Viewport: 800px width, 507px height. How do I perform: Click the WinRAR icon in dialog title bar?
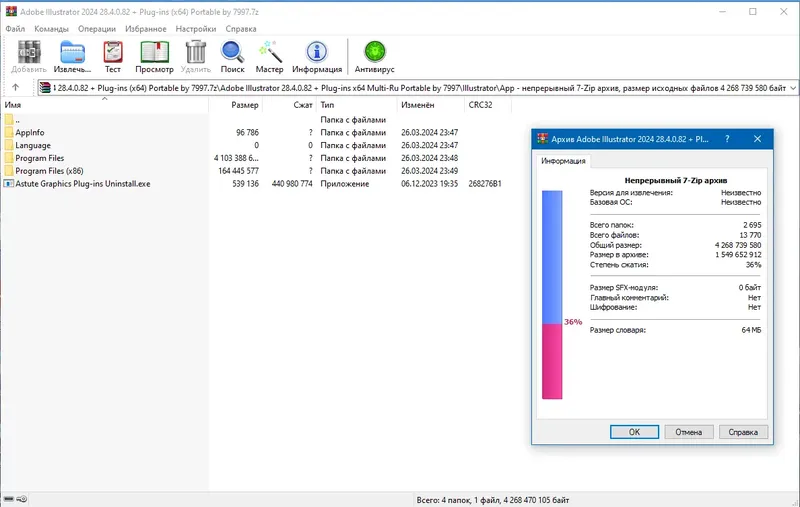(542, 139)
